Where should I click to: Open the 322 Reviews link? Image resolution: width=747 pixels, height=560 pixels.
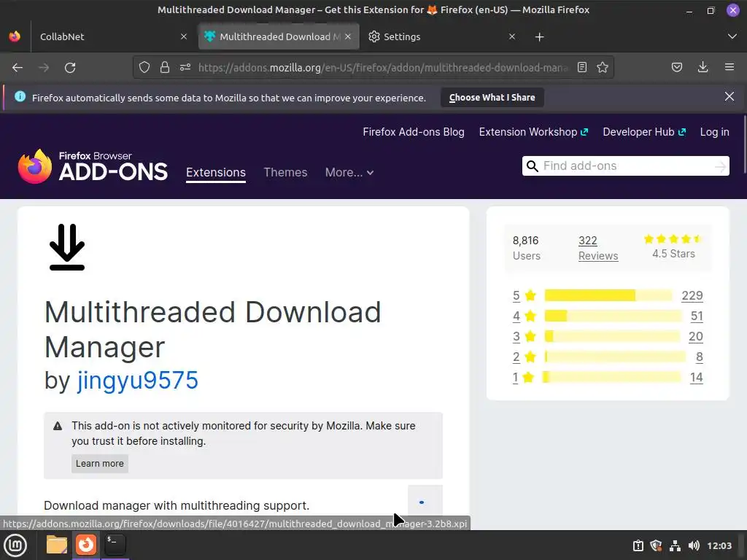[x=598, y=248]
